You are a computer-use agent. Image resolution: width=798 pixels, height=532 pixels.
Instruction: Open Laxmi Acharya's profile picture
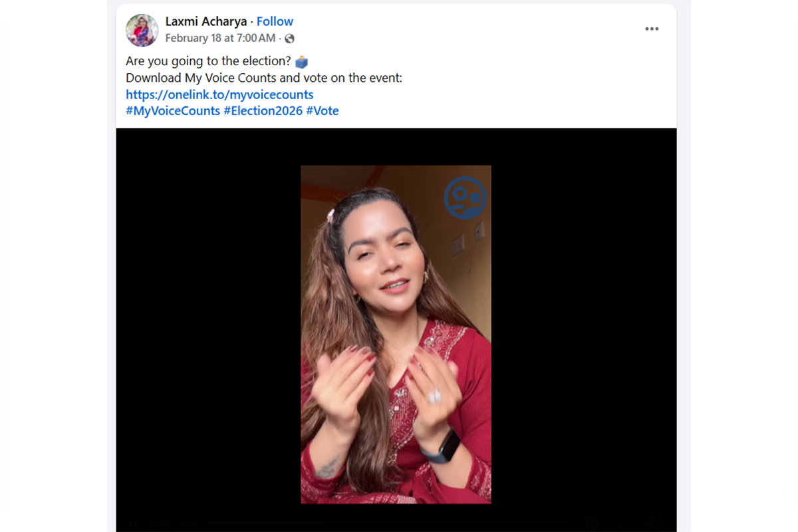pos(142,30)
